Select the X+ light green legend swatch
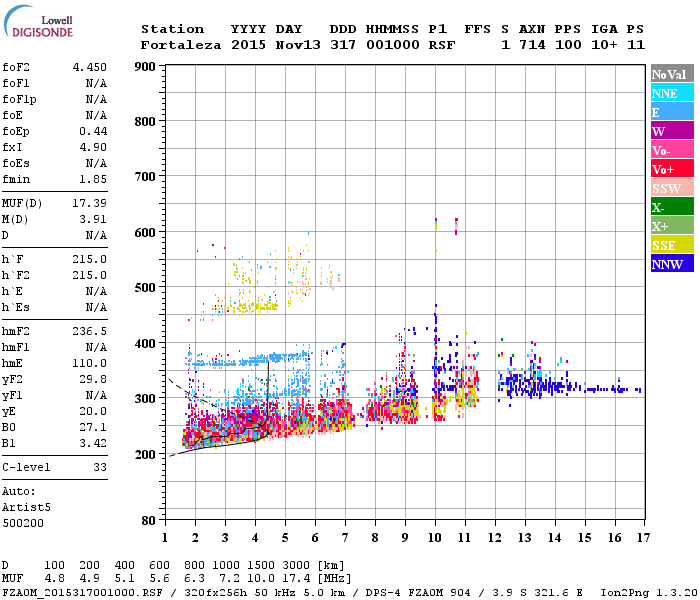This screenshot has width=700, height=600. [672, 226]
